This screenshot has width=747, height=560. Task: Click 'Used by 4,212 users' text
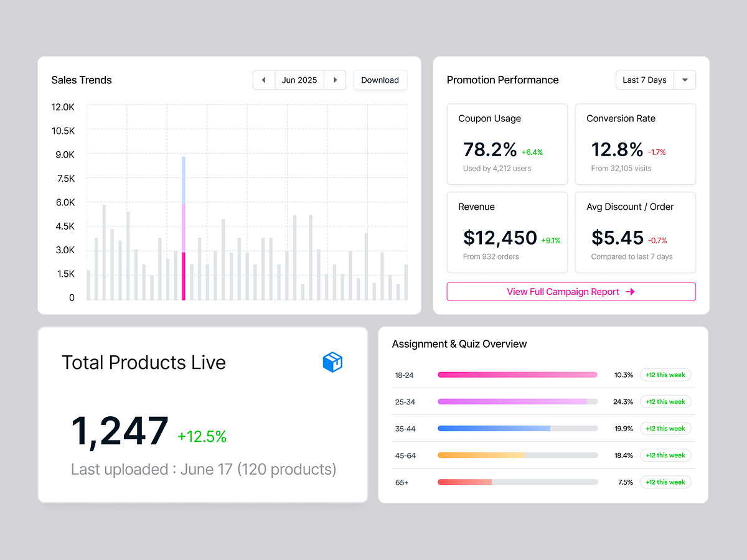[497, 169]
